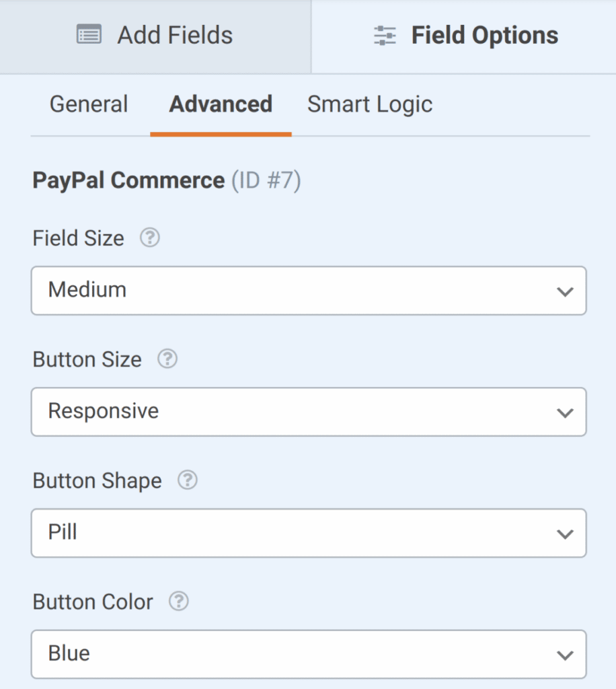This screenshot has height=689, width=616.
Task: Switch to the Add Fields panel
Action: point(155,34)
